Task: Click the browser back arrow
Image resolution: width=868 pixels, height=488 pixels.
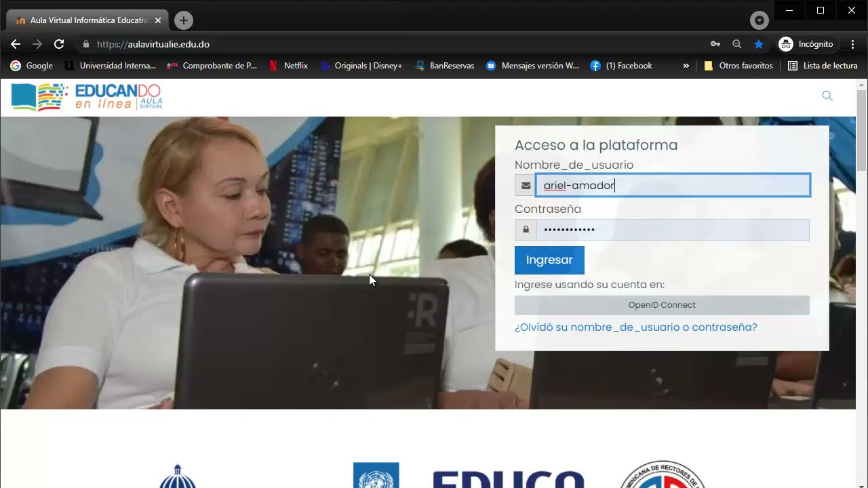Action: tap(16, 44)
